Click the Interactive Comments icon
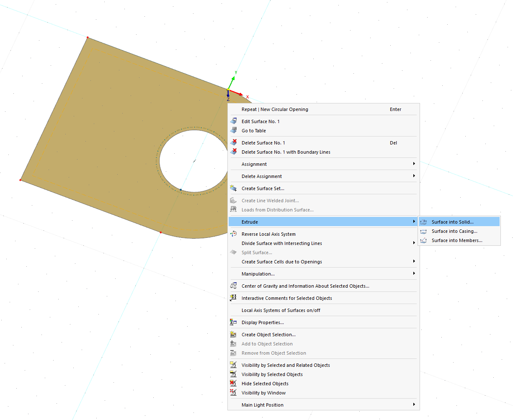The image size is (513, 420). point(234,298)
